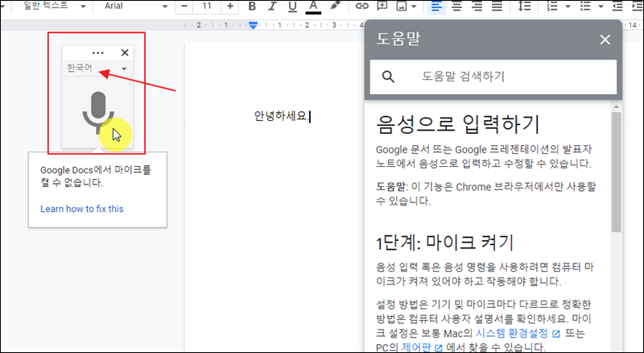Justify the text alignment
Image resolution: width=644 pixels, height=353 pixels.
tap(497, 6)
